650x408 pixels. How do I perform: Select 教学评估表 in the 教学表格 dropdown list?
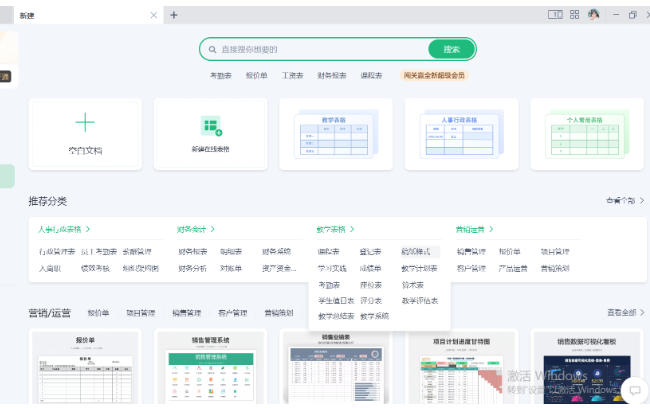pos(420,301)
